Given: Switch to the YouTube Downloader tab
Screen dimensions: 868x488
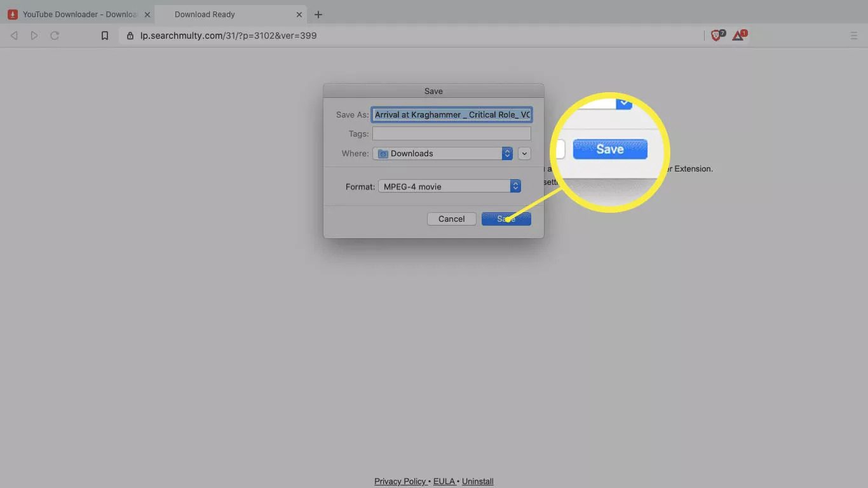Looking at the screenshot, I should [76, 15].
